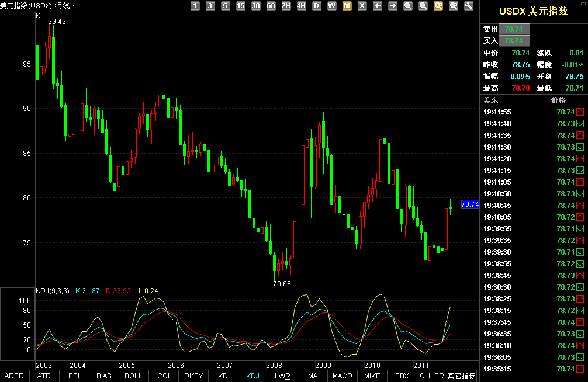Image resolution: width=588 pixels, height=382 pixels.
Task: Select the highlighted region zoom magnifier icon
Action: tap(440, 5)
